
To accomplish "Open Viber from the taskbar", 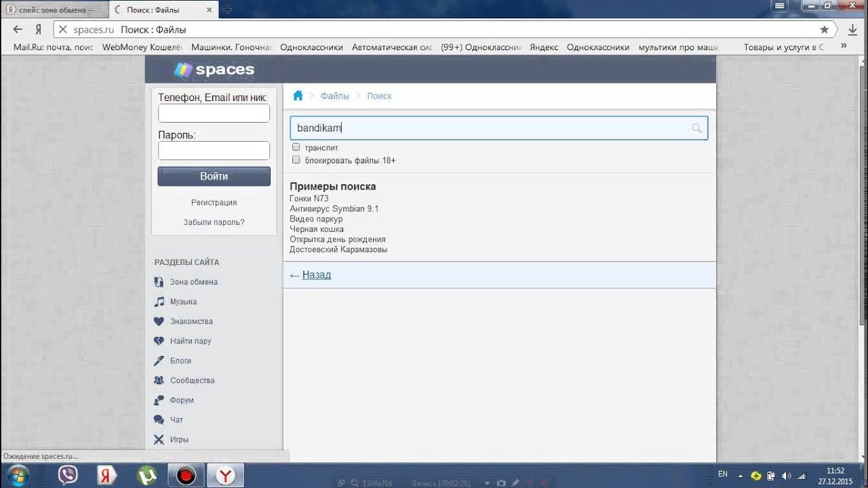I will [x=68, y=475].
